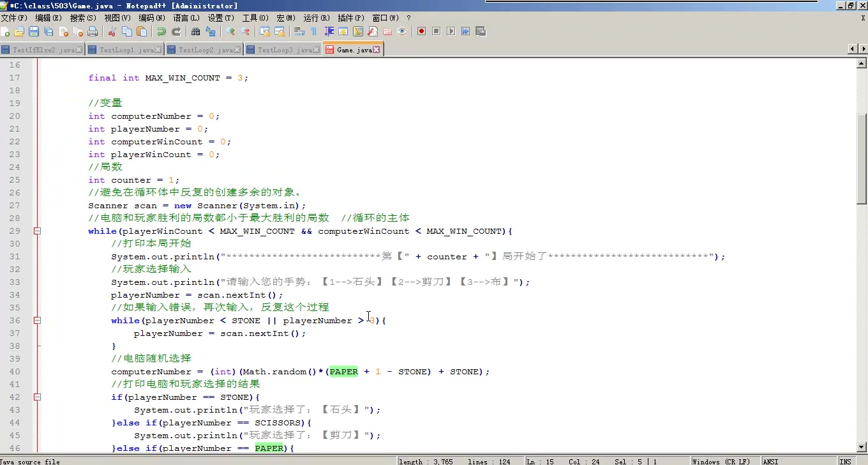
Task: Click the Close document toolbar icon
Action: (x=64, y=31)
